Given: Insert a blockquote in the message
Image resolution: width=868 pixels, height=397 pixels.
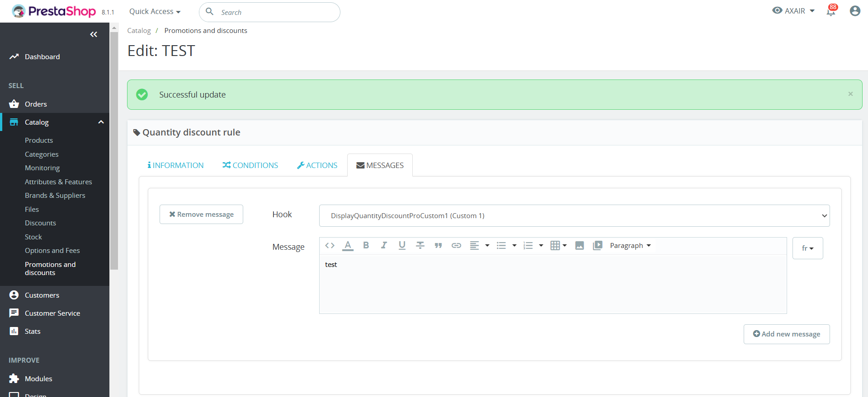Looking at the screenshot, I should point(438,246).
